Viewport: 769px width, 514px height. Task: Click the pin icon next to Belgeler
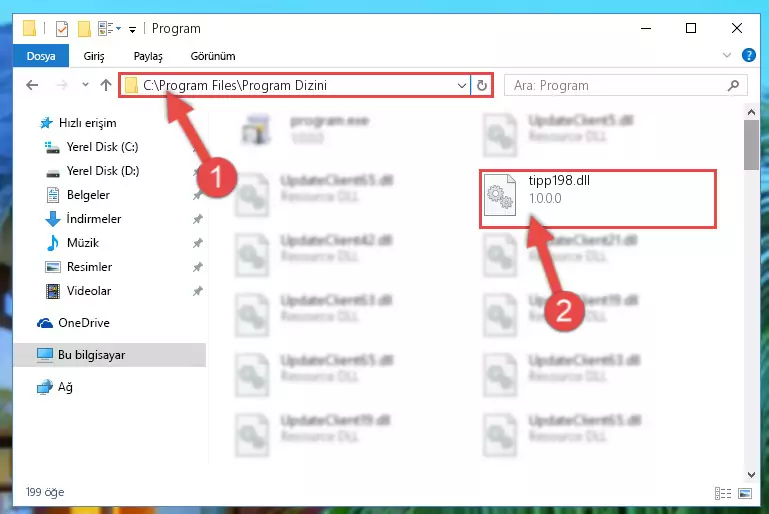click(197, 195)
